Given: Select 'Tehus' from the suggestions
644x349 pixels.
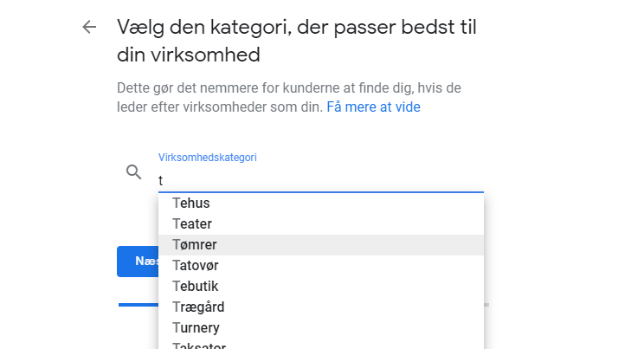Looking at the screenshot, I should [321, 203].
